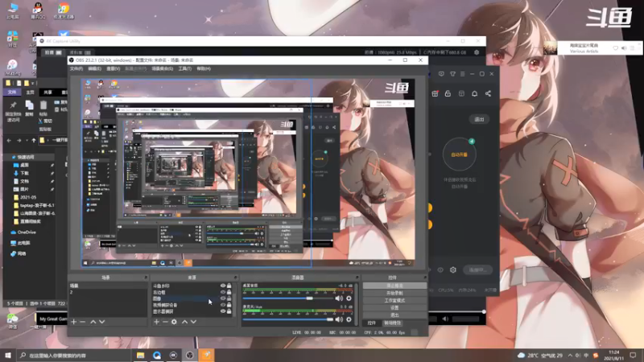Screen dimensions: 644x362
Task: Open 编辑(E) menu in OBS
Action: [x=94, y=68]
